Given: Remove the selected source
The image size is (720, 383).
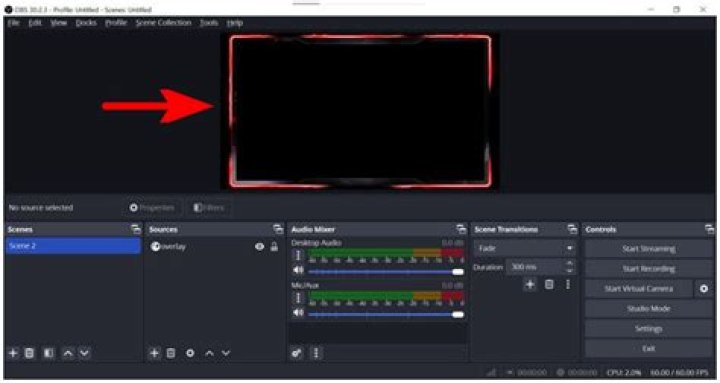Looking at the screenshot, I should click(171, 353).
